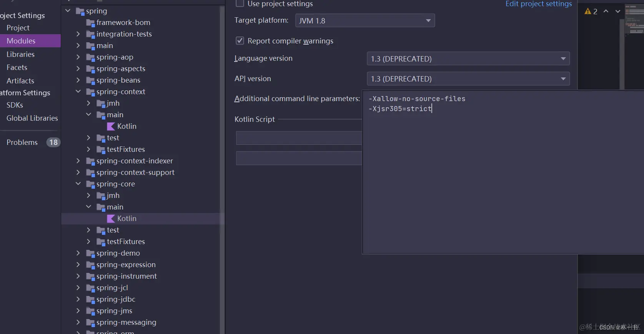Screen dimensions: 644x334
Task: Click the spring-demo module folder icon
Action: pyautogui.click(x=90, y=253)
